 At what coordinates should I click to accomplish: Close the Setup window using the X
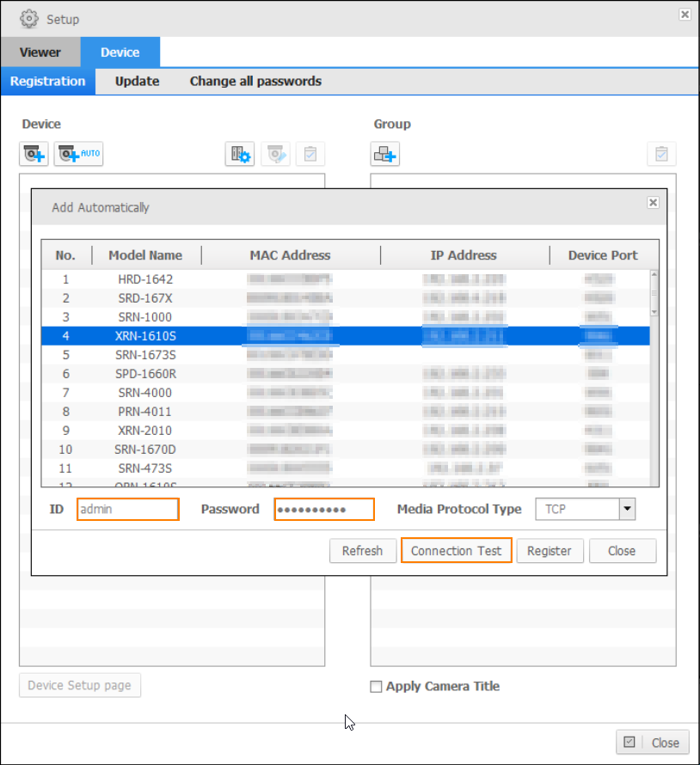[685, 15]
